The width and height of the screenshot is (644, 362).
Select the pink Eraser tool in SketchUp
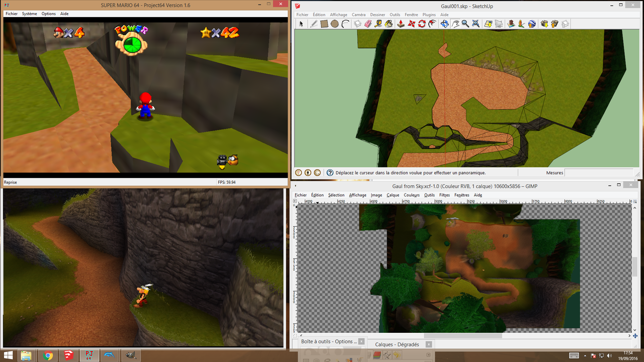coord(368,24)
